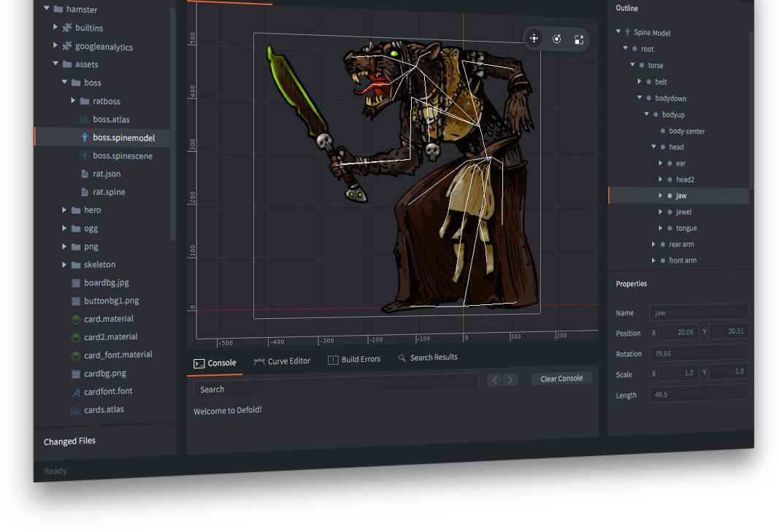This screenshot has height=532, width=779.
Task: Click the rat.json document icon
Action: click(85, 174)
